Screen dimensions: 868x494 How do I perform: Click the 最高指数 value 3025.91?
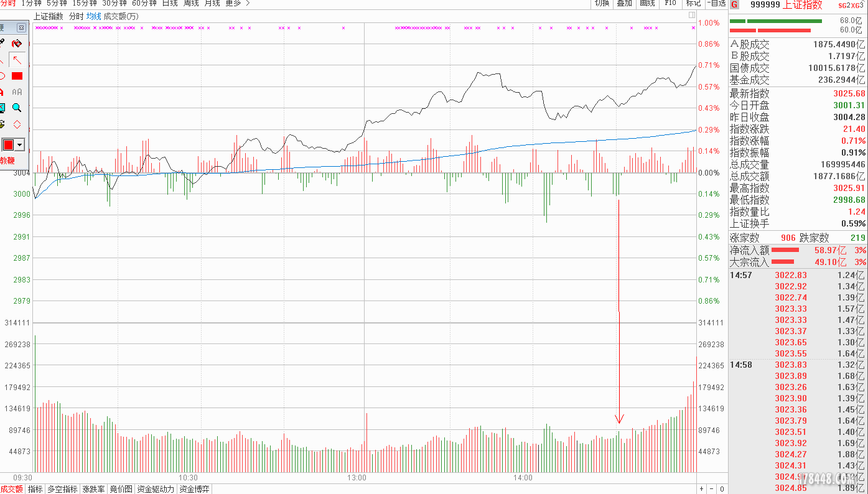(849, 189)
